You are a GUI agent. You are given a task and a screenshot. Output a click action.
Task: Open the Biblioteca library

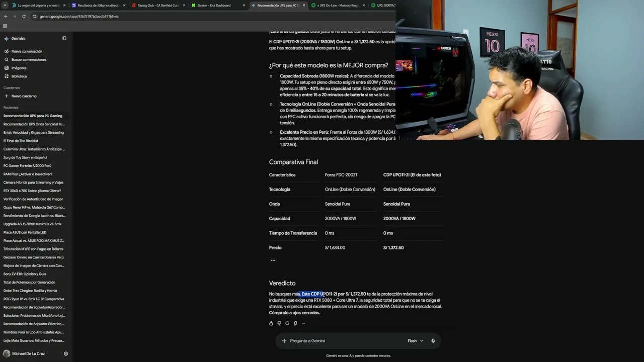coord(19,76)
